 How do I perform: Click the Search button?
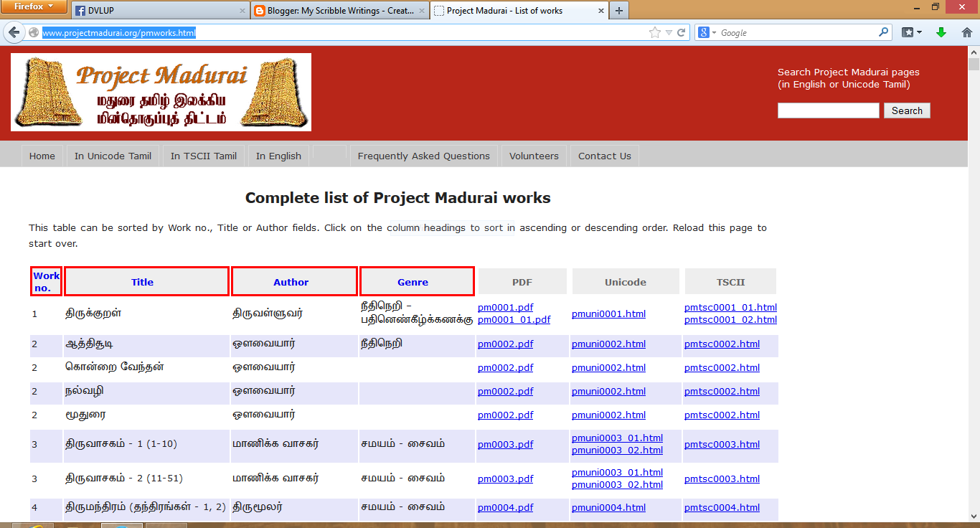click(x=907, y=110)
